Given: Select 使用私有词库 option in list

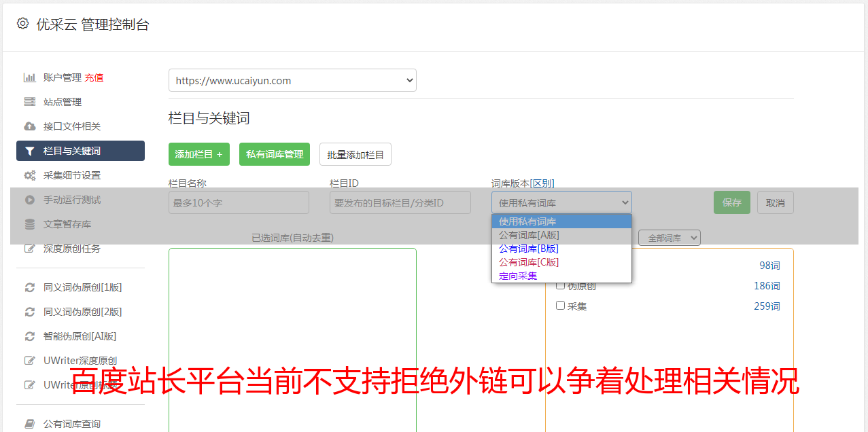Looking at the screenshot, I should pos(561,221).
